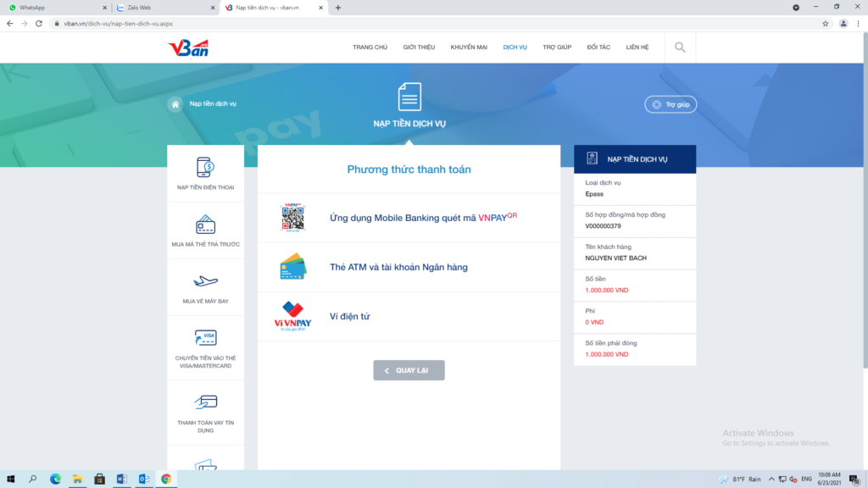The image size is (868, 488).
Task: Click the home icon in breadcrumb
Action: [x=175, y=104]
